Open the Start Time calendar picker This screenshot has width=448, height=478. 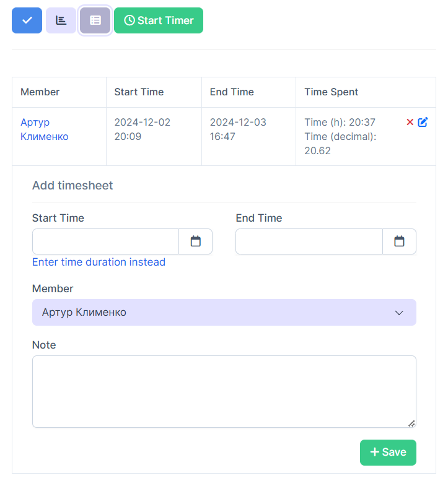click(x=195, y=241)
